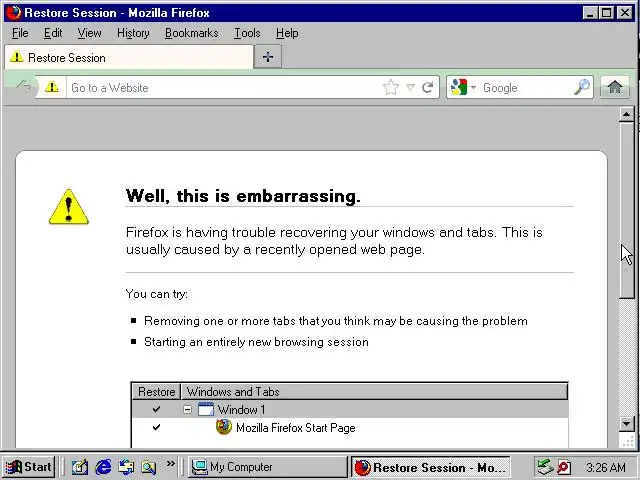Click the text Starting an entirely new browsing session
The height and width of the screenshot is (480, 640).
(x=256, y=342)
